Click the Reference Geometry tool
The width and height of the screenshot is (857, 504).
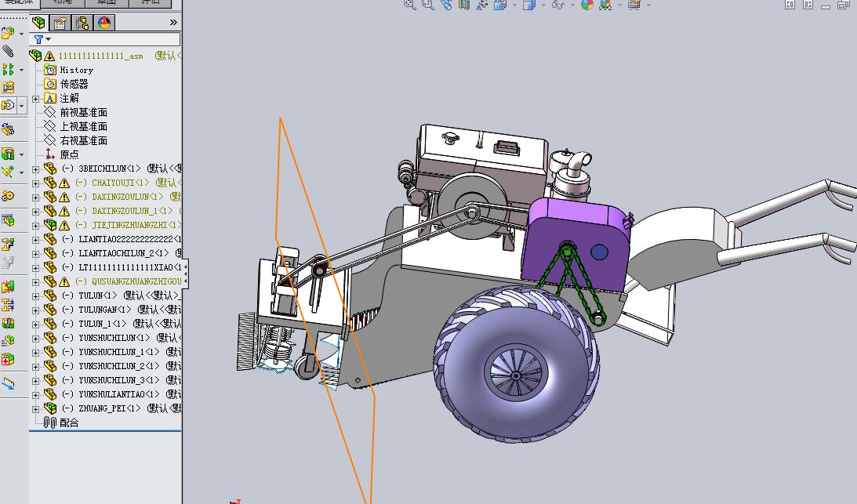point(8,172)
